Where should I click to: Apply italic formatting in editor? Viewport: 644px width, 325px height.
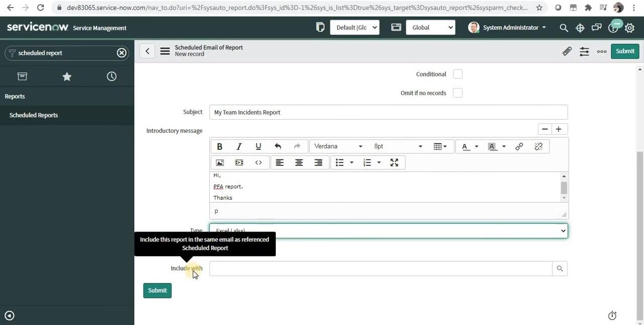pyautogui.click(x=239, y=146)
